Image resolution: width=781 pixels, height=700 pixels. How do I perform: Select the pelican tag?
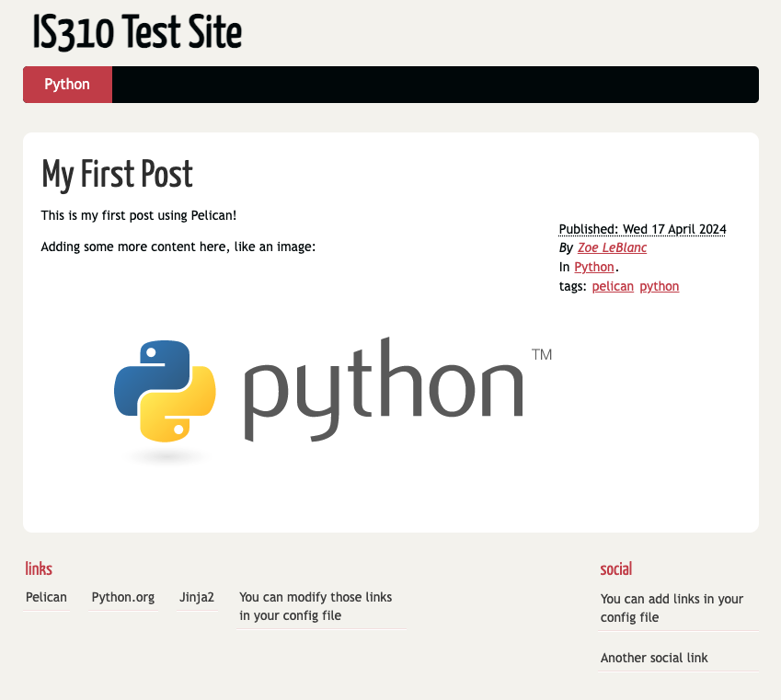613,286
